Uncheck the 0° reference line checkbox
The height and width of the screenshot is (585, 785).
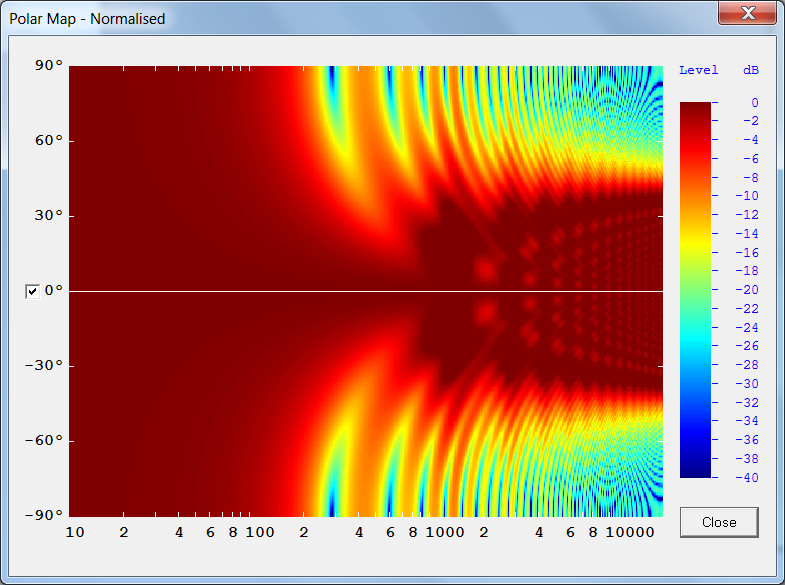pos(33,291)
